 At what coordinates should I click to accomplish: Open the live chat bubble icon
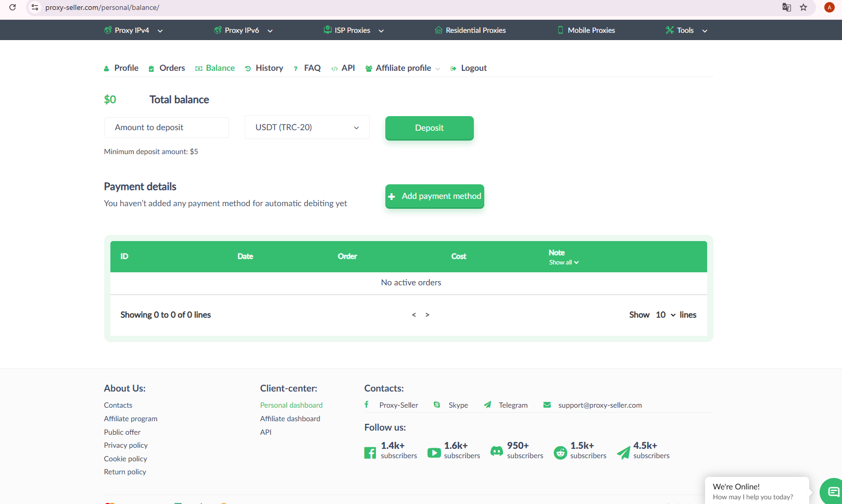pyautogui.click(x=833, y=492)
